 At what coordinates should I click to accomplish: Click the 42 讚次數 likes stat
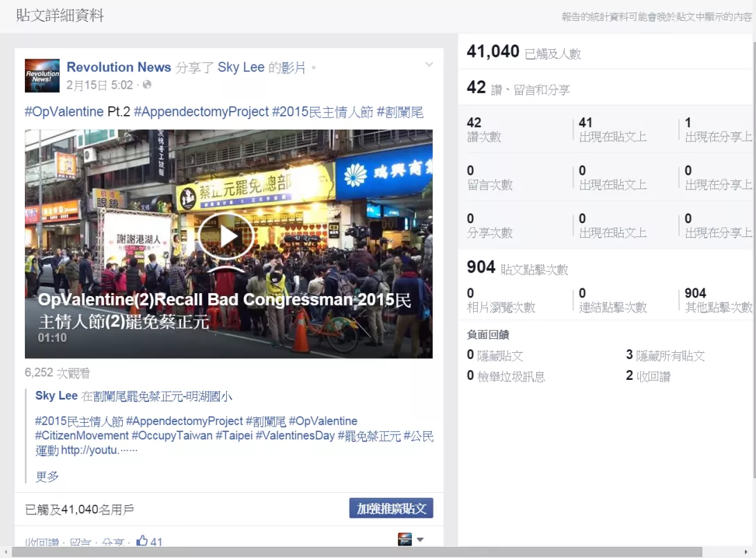[x=484, y=130]
